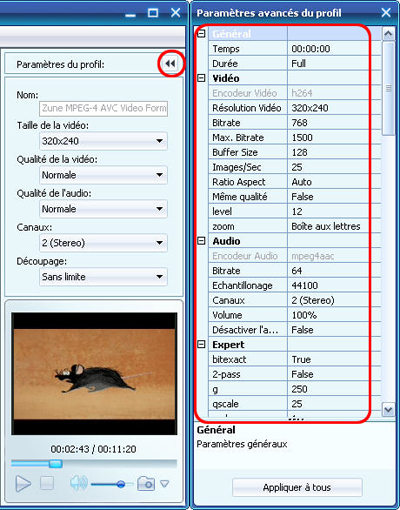Image resolution: width=400 pixels, height=510 pixels.
Task: Click the video preview thumbnail
Action: [x=94, y=374]
